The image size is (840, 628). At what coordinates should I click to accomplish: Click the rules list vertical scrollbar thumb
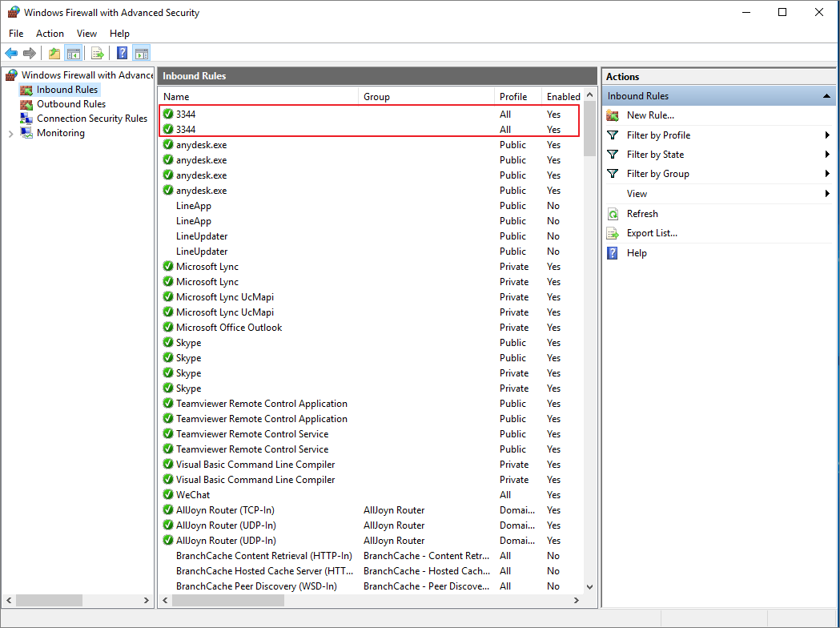[x=590, y=129]
